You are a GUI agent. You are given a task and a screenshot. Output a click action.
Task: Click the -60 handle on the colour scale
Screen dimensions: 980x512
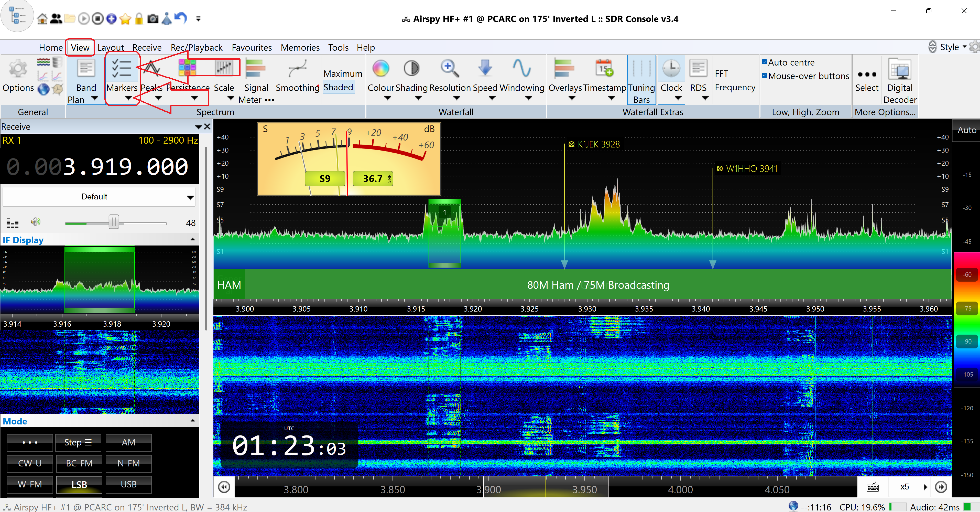[967, 274]
